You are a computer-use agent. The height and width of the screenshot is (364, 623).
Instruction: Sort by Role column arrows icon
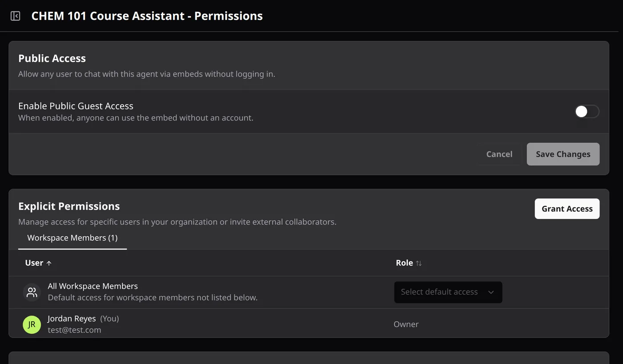419,263
